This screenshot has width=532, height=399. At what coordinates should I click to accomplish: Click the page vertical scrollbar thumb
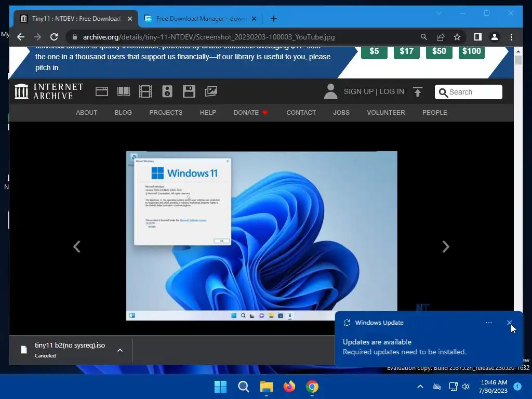(x=518, y=60)
